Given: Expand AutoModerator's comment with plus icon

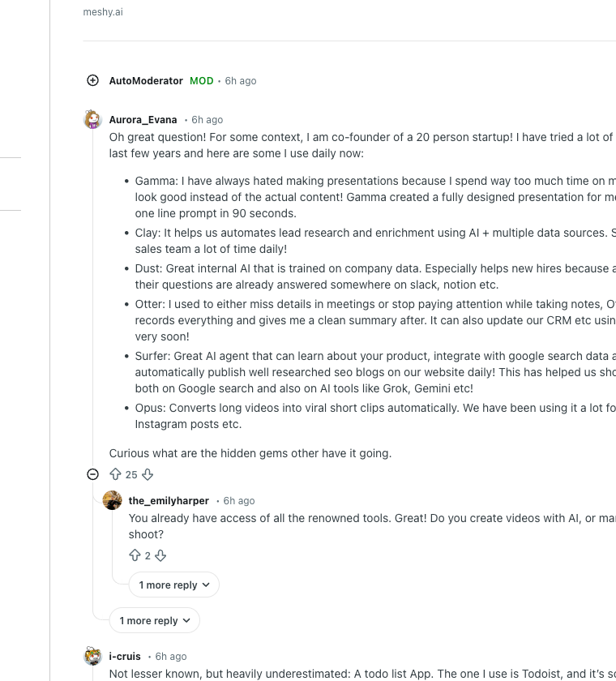Looking at the screenshot, I should click(x=92, y=80).
